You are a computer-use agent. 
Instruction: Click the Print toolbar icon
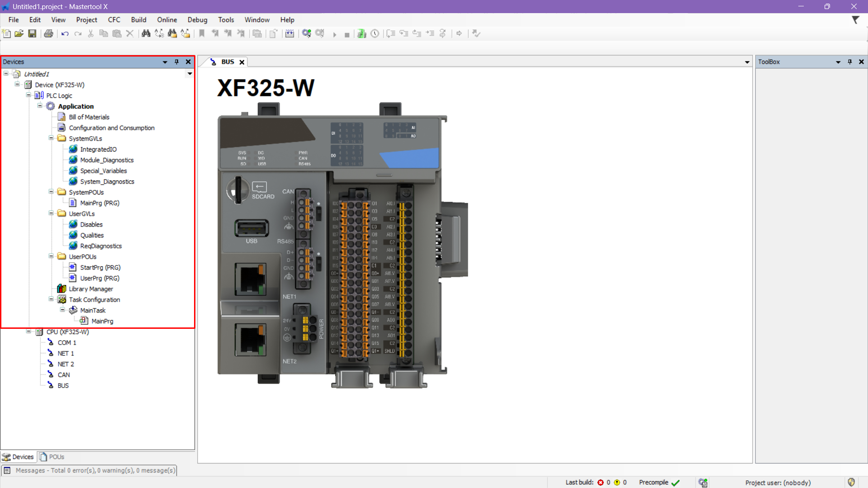[48, 33]
